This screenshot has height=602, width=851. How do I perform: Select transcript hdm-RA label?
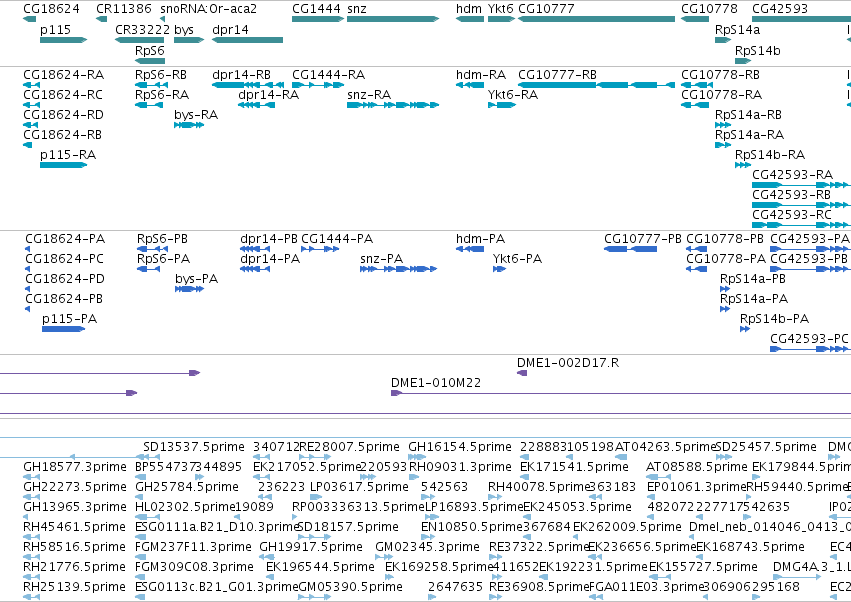pos(481,74)
